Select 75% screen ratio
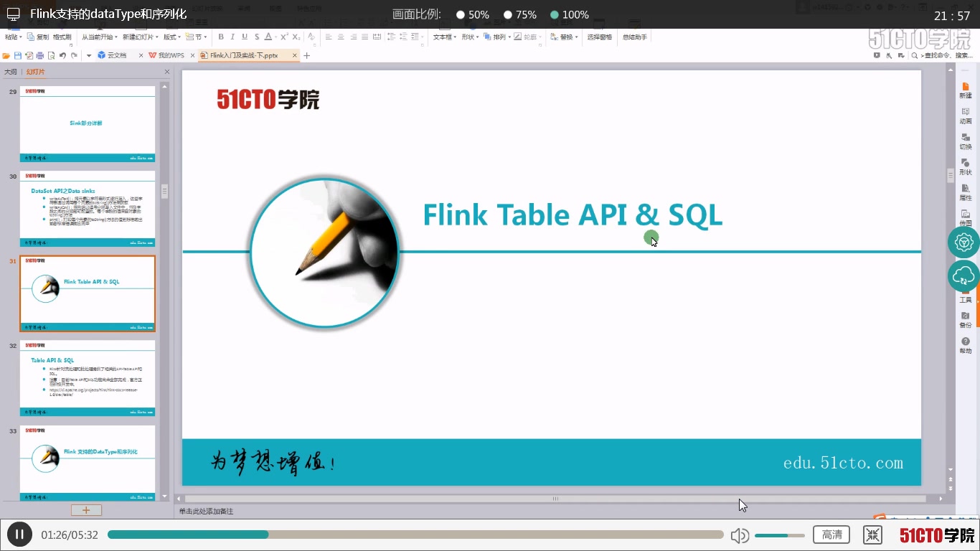The height and width of the screenshot is (551, 980). tap(520, 15)
